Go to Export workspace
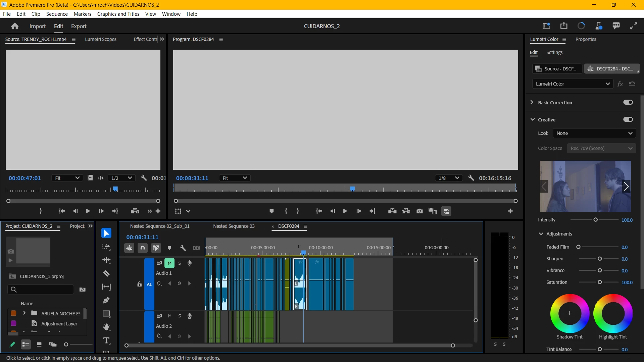Image resolution: width=644 pixels, height=362 pixels. click(79, 26)
